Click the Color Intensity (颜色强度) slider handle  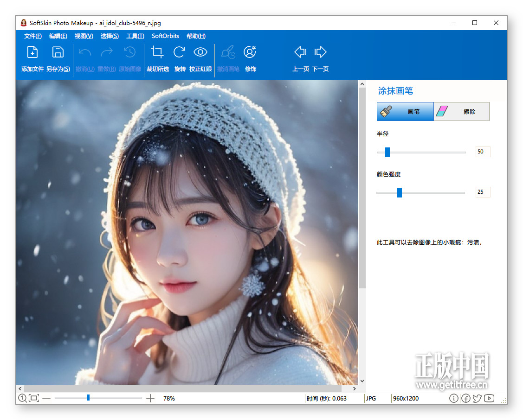click(399, 192)
